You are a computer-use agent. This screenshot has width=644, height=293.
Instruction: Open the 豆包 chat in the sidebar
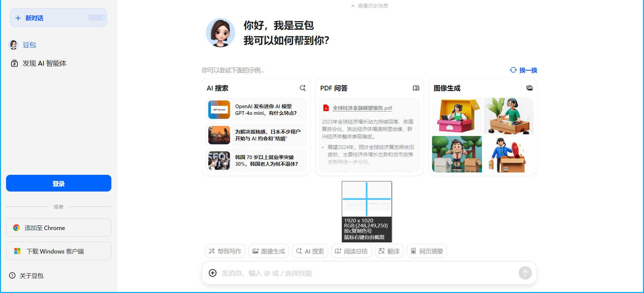tap(29, 45)
